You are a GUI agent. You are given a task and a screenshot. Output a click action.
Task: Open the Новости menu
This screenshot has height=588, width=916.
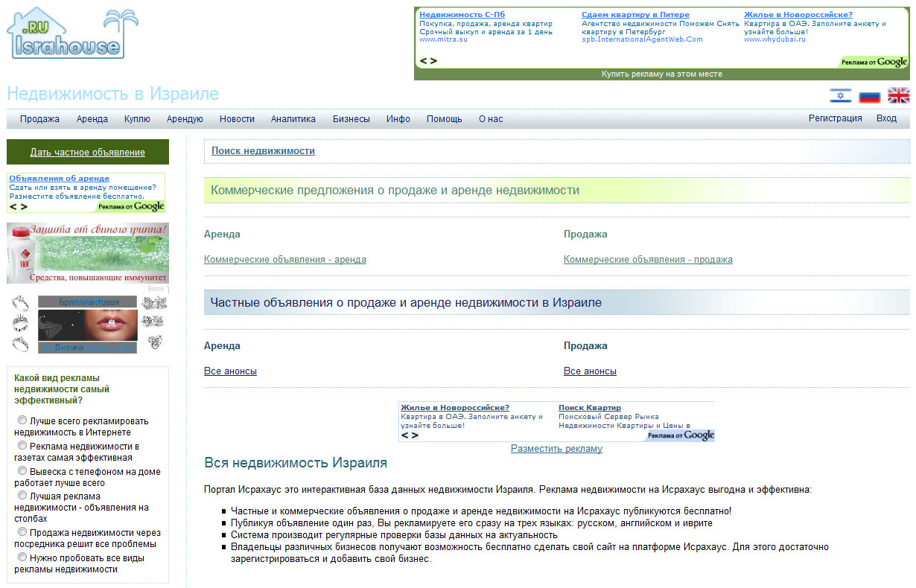[x=238, y=118]
